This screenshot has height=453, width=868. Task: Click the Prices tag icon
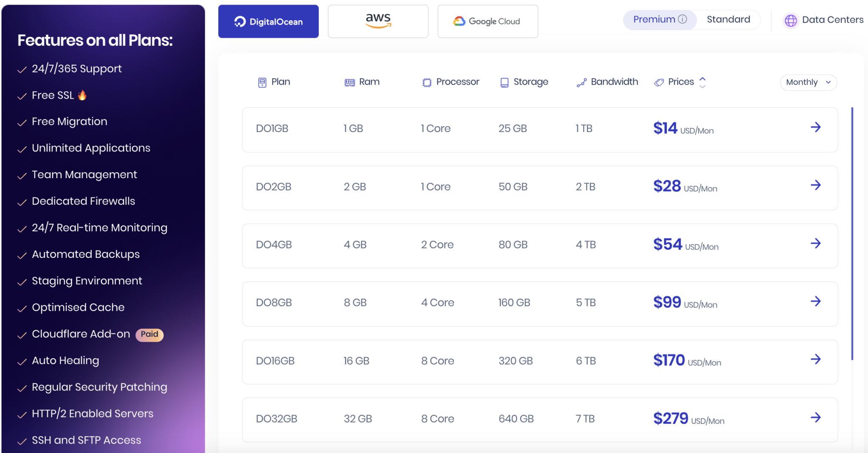point(658,82)
